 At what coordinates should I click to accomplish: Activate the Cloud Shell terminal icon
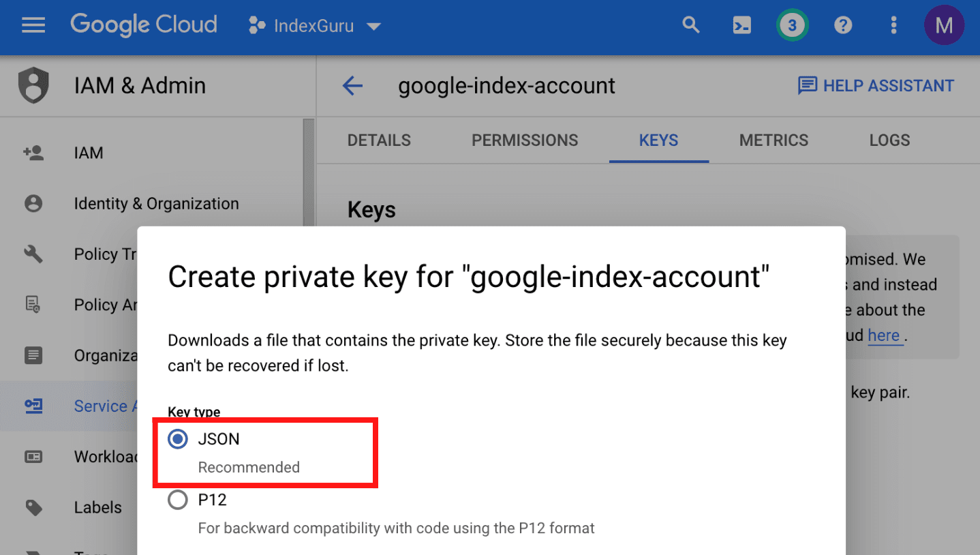coord(741,26)
